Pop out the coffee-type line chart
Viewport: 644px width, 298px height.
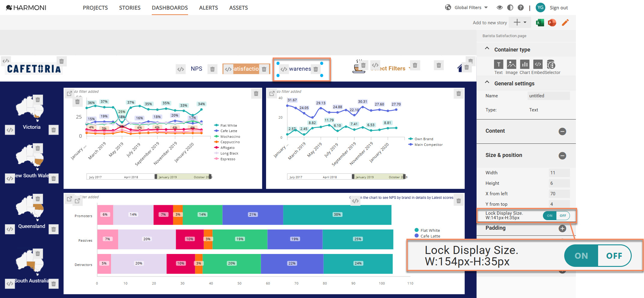[x=69, y=93]
